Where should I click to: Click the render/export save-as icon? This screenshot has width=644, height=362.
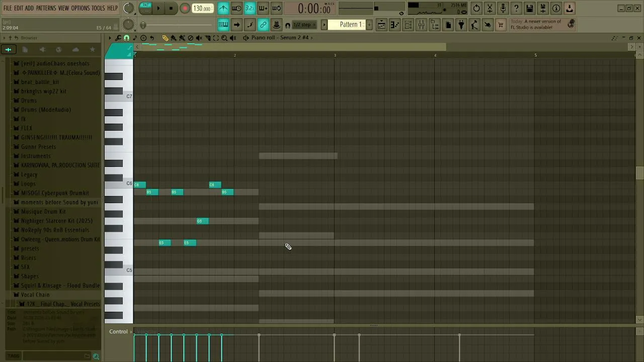point(543,8)
